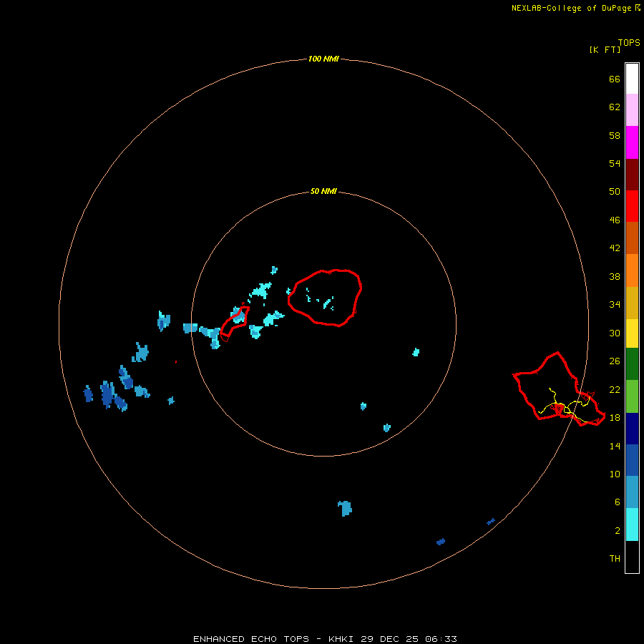This screenshot has width=644, height=644.
Task: Click the 100 NMI range ring label
Action: (x=323, y=59)
